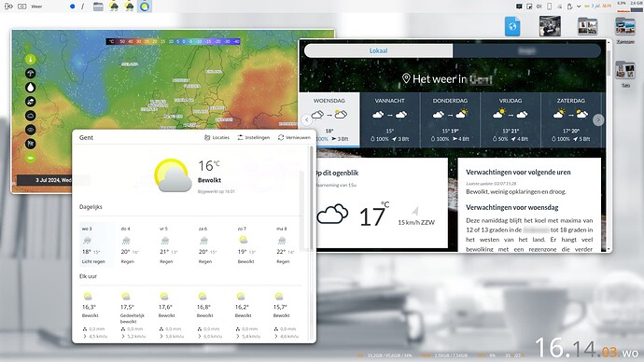Screen dimensions: 644x362
Task: Switch to the dark tab next to Lokaal
Action: coord(527,50)
